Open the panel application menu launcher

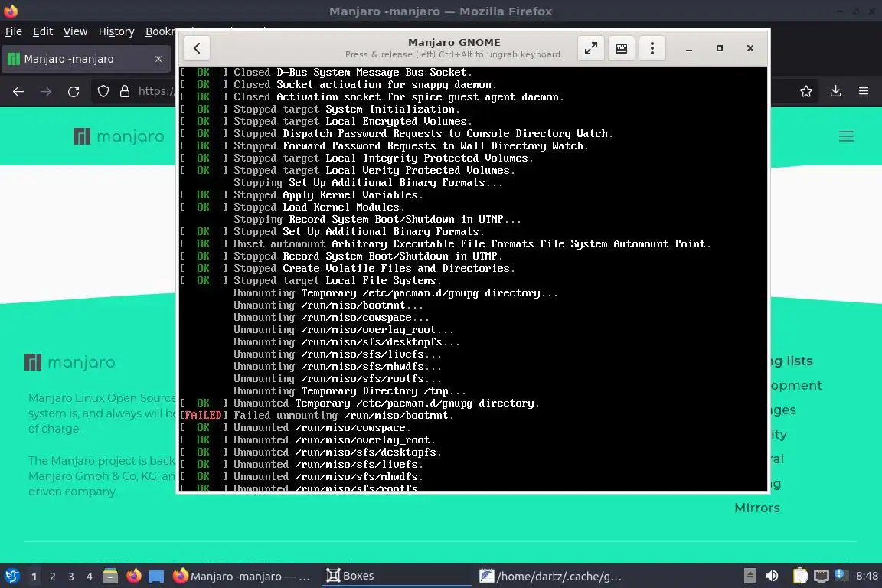point(11,577)
